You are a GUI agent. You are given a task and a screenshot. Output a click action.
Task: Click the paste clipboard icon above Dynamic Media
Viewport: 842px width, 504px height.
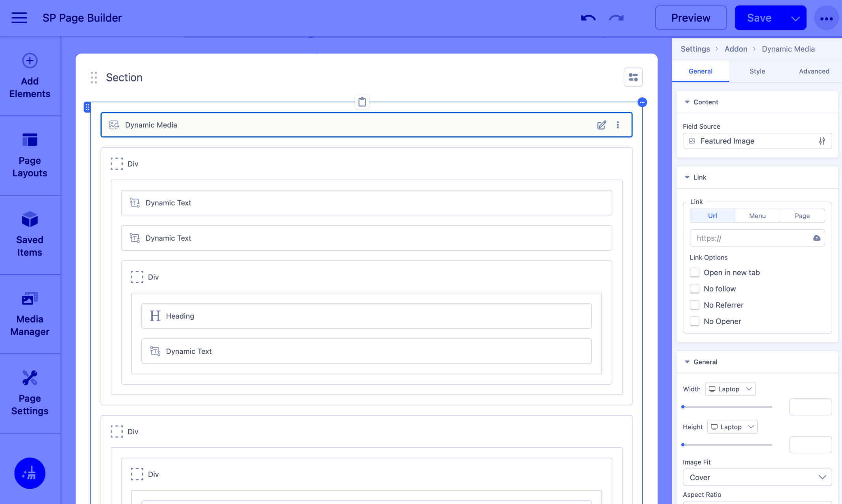coord(362,102)
